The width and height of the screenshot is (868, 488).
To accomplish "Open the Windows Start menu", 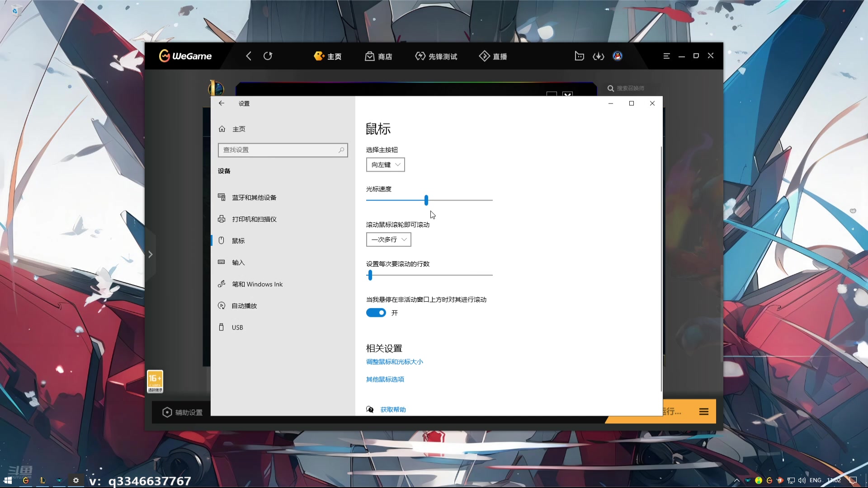I will click(8, 480).
